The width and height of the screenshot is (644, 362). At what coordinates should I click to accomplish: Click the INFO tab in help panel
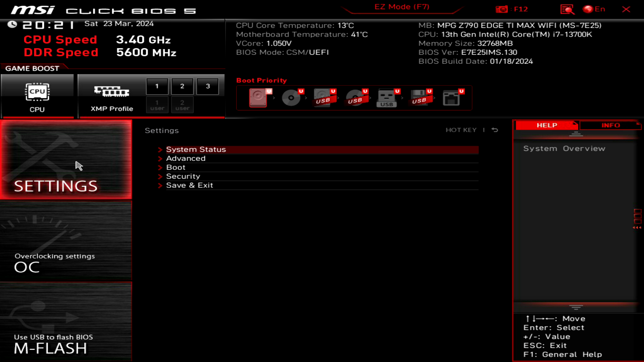point(610,125)
